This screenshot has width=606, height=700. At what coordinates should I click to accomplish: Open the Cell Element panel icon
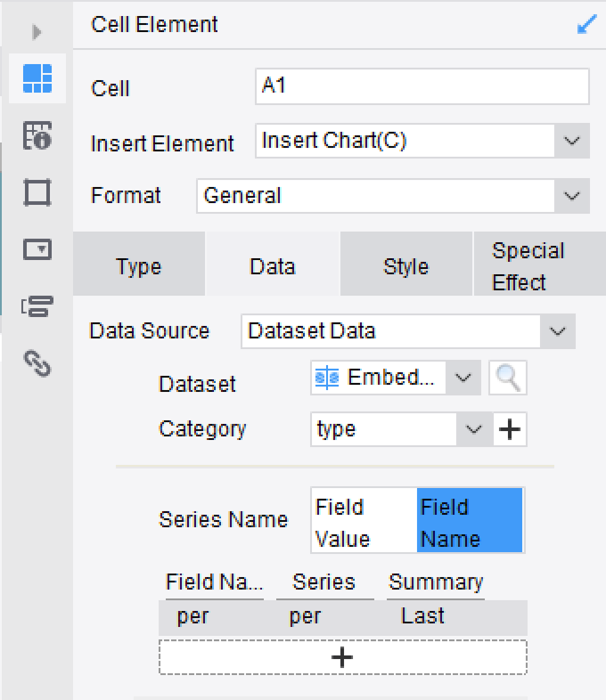click(37, 78)
